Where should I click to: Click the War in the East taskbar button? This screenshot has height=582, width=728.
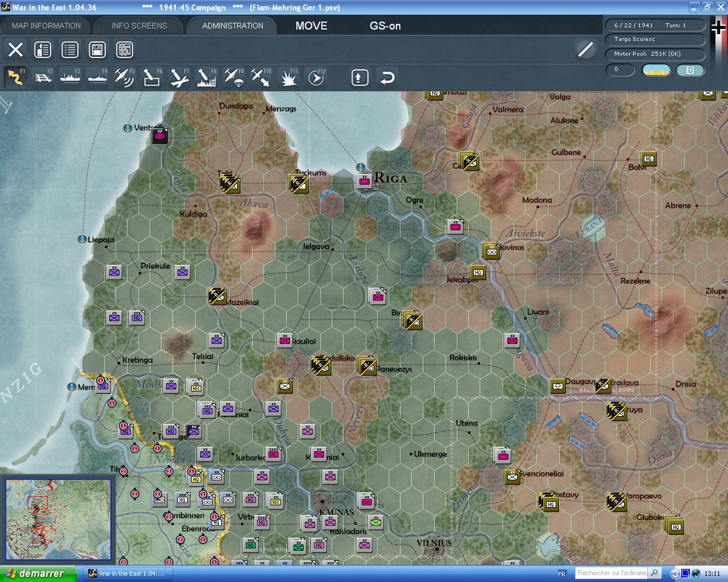127,573
